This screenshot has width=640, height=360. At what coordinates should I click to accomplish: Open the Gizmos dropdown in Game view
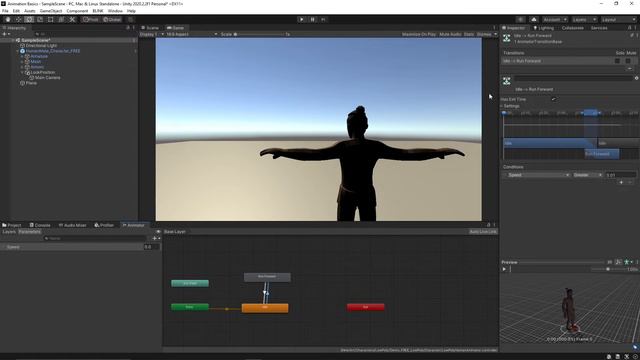tap(487, 34)
